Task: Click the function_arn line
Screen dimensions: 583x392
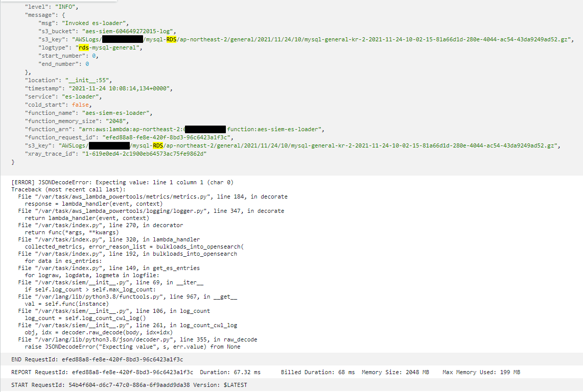Action: (x=175, y=129)
